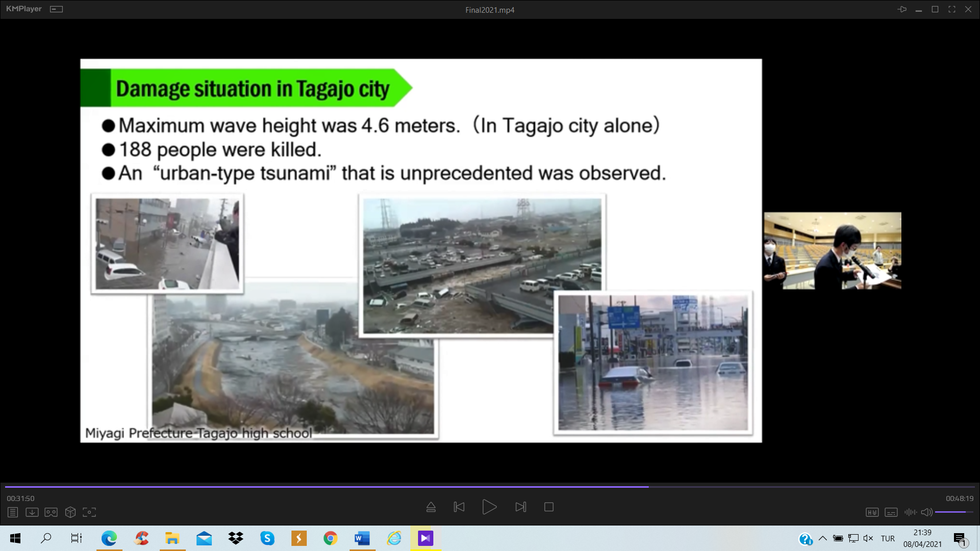The image size is (980, 551).
Task: Click the URL download icon
Action: point(32,512)
